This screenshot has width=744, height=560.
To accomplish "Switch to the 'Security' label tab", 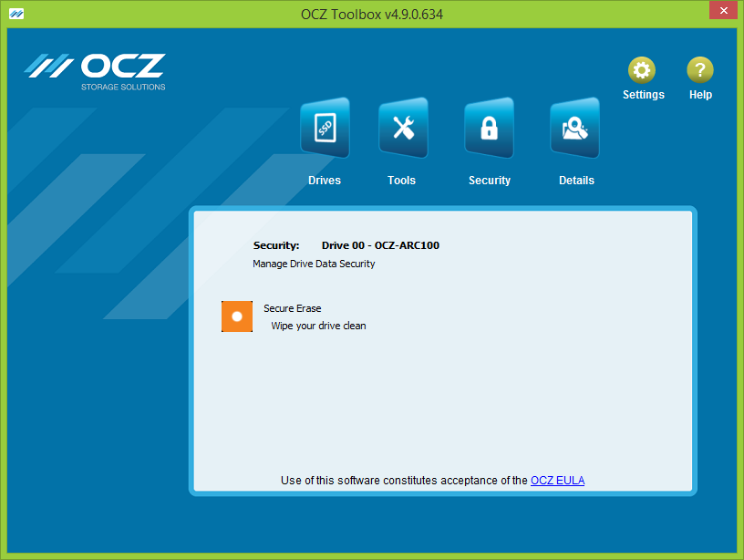I will tap(490, 181).
